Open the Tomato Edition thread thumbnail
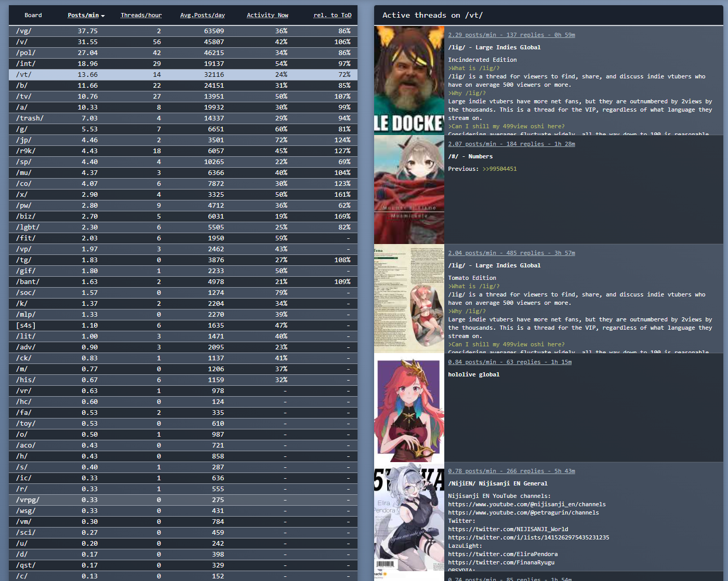728x581 pixels. pos(409,299)
